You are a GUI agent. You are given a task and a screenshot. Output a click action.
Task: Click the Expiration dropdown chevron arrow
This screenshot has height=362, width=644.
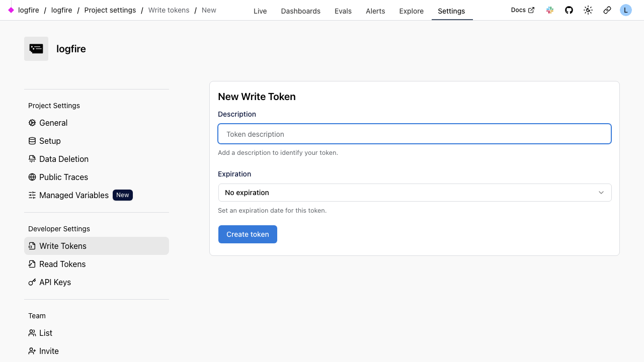pyautogui.click(x=601, y=193)
